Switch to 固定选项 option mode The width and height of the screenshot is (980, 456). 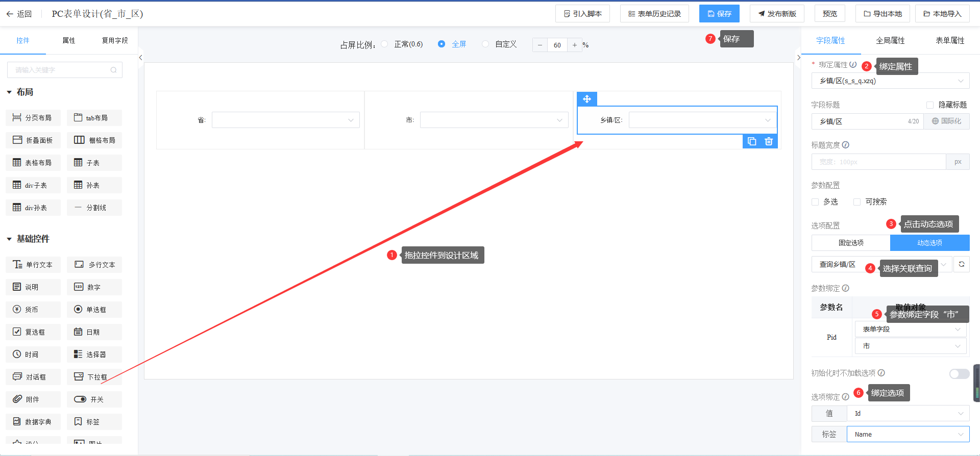pyautogui.click(x=851, y=243)
